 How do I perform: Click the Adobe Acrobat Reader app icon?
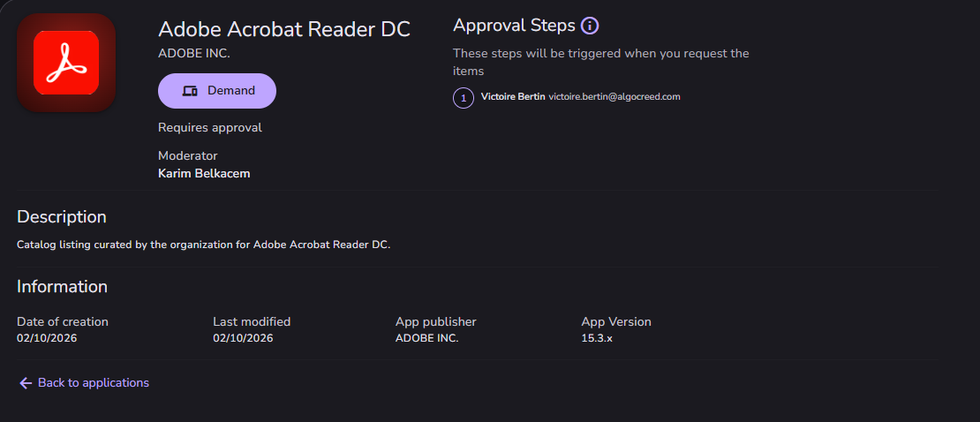[66, 63]
